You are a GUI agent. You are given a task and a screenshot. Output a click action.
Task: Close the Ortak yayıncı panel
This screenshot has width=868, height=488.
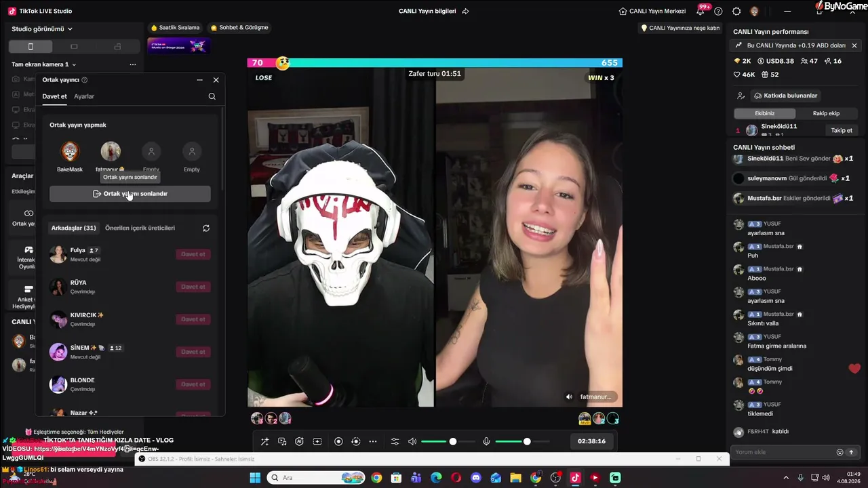click(x=216, y=80)
